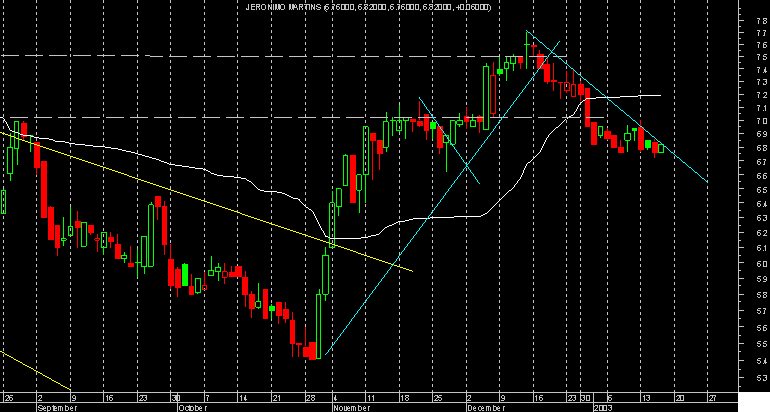Click the date tick labeled 4
770x412 pixels.
(x=335, y=398)
